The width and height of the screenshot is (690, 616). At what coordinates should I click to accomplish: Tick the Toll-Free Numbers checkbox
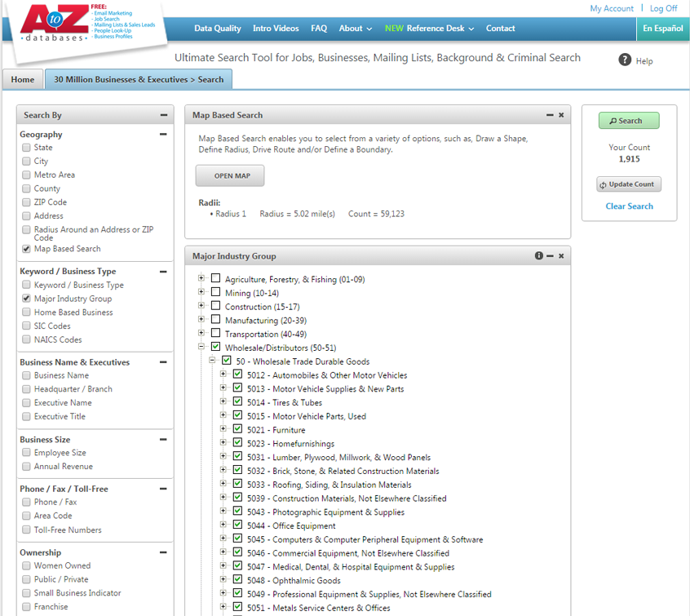pos(26,530)
